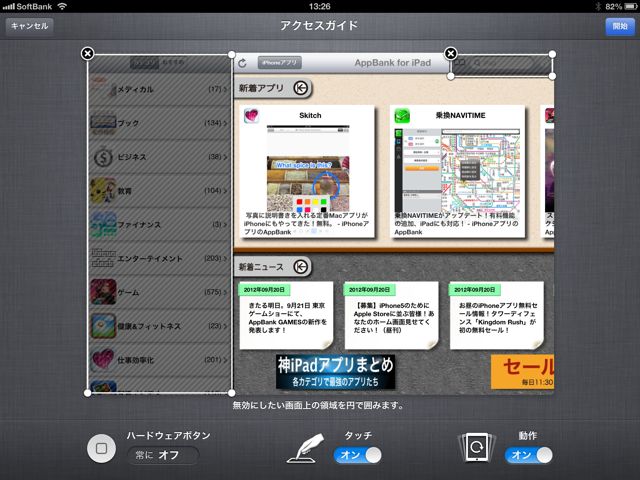Tap the 教育 category icon
The height and width of the screenshot is (480, 640).
[103, 191]
